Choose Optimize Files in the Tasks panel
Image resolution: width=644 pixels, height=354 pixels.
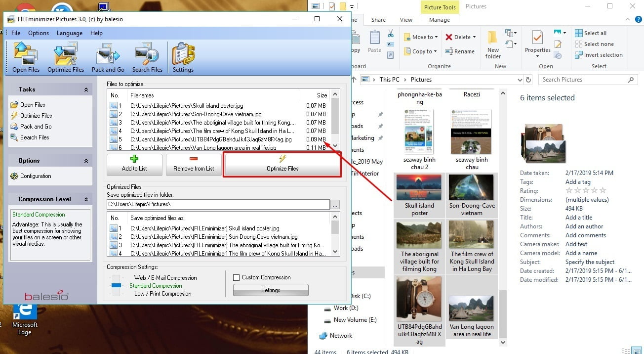(x=31, y=116)
